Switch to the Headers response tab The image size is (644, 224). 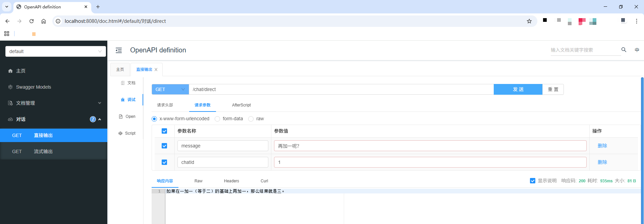tap(231, 181)
